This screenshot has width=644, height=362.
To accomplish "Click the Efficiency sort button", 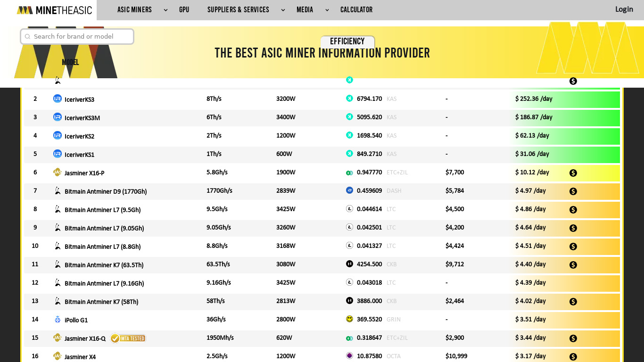I will click(347, 41).
